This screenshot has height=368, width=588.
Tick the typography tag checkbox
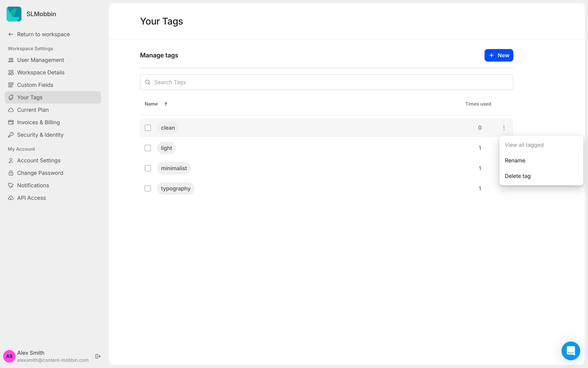[148, 189]
